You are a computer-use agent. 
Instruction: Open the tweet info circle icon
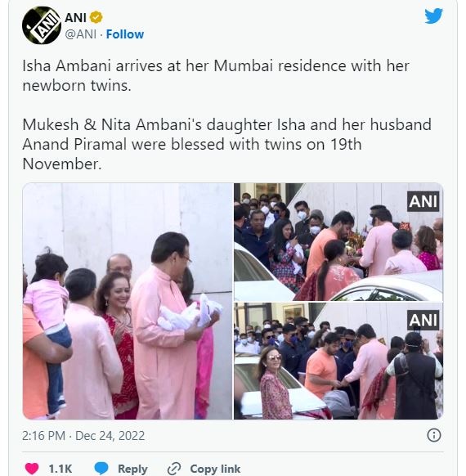point(434,435)
